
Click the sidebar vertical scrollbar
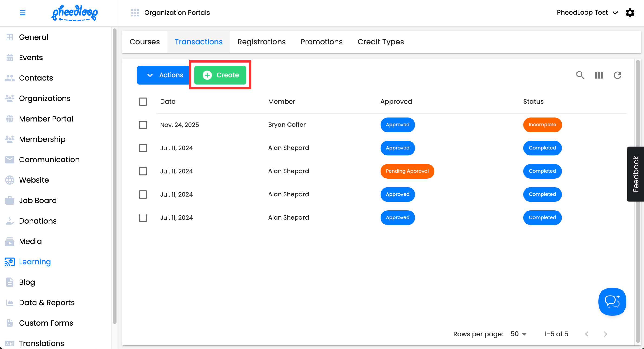[x=115, y=175]
